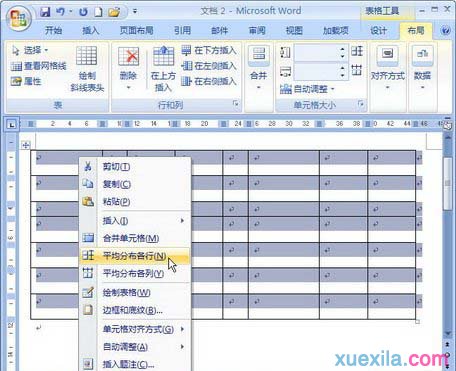The height and width of the screenshot is (371, 456).
Task: Expand Quick Access Toolbar customize arrow
Action: coord(135,12)
